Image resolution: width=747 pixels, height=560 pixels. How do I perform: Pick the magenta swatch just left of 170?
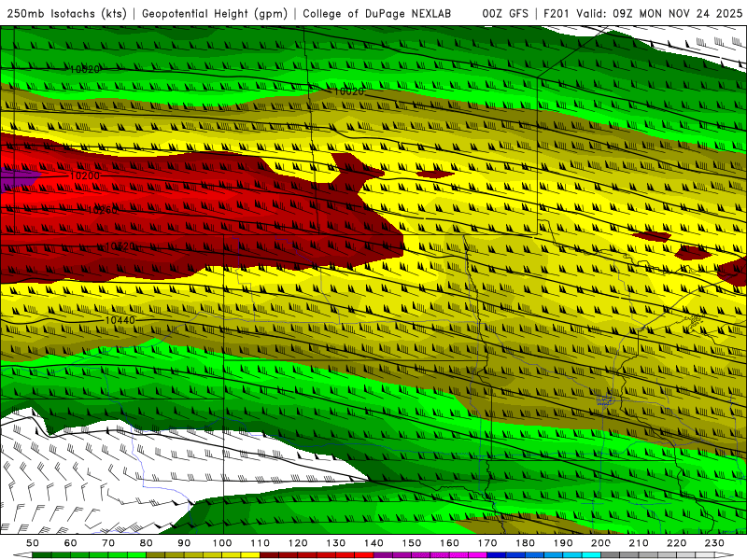pos(478,555)
